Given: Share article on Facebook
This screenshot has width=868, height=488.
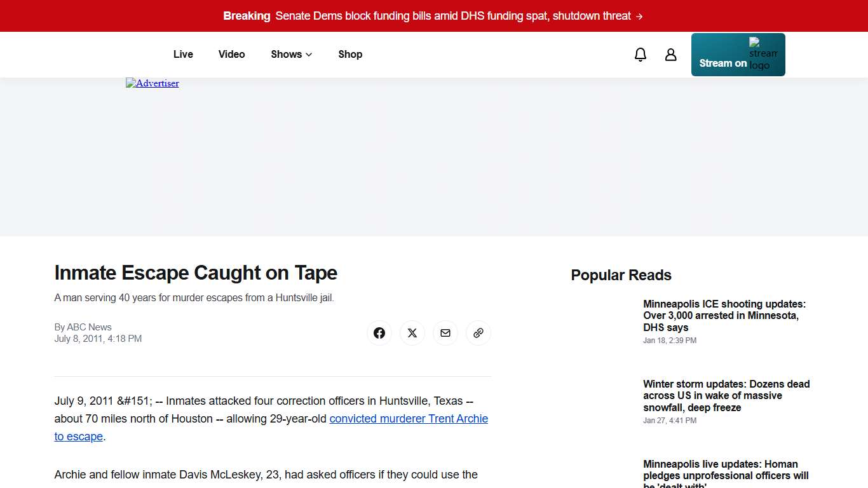Looking at the screenshot, I should point(379,333).
